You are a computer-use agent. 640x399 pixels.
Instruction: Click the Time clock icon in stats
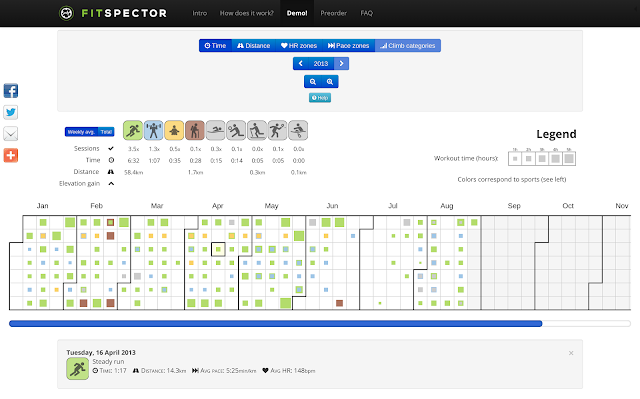pyautogui.click(x=111, y=160)
